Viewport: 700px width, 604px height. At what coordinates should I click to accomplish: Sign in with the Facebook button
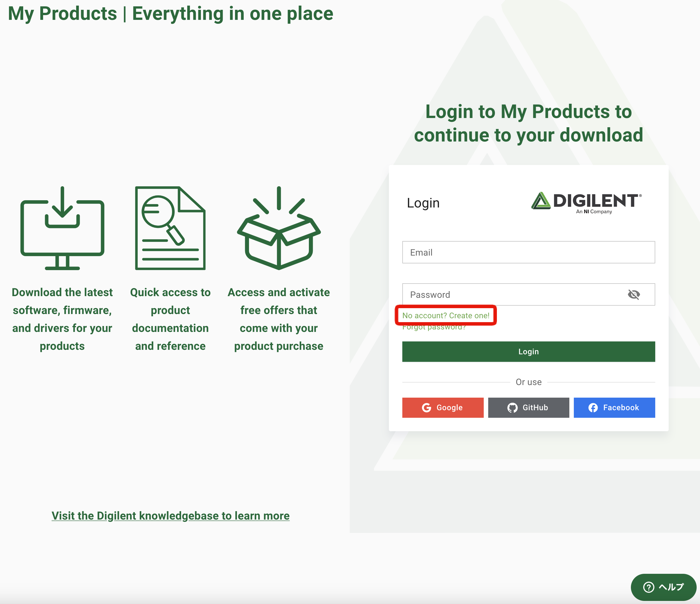pyautogui.click(x=614, y=408)
